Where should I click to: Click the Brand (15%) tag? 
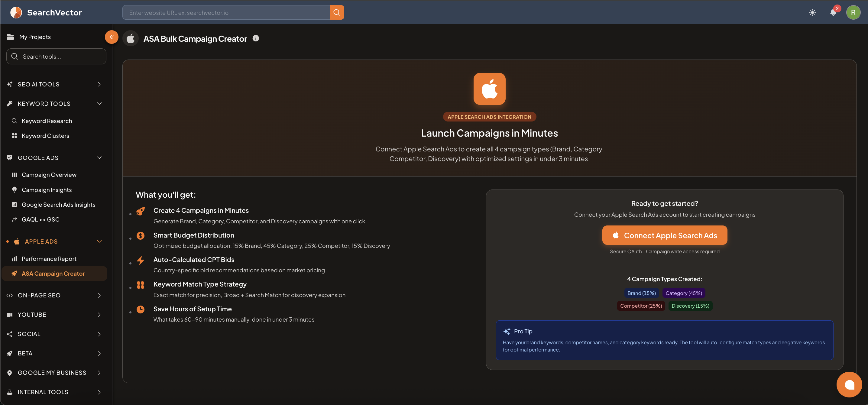641,293
